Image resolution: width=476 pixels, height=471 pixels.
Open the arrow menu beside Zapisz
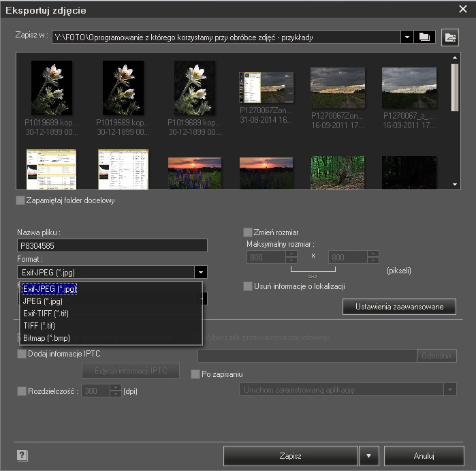tap(368, 456)
